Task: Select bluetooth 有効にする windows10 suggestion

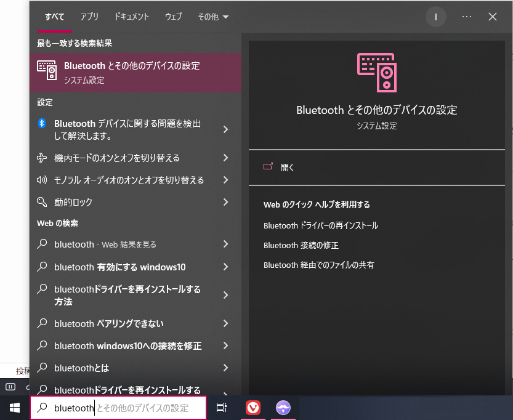Action: click(x=119, y=267)
